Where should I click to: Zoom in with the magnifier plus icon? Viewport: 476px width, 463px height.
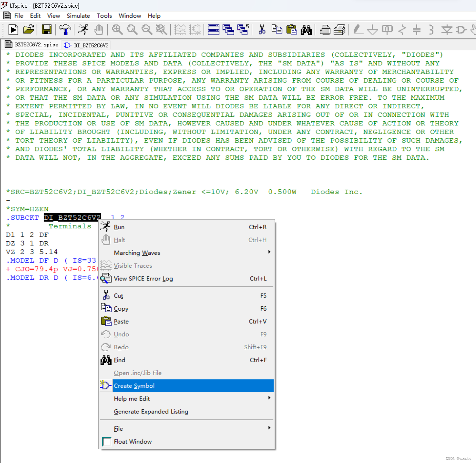coord(117,30)
